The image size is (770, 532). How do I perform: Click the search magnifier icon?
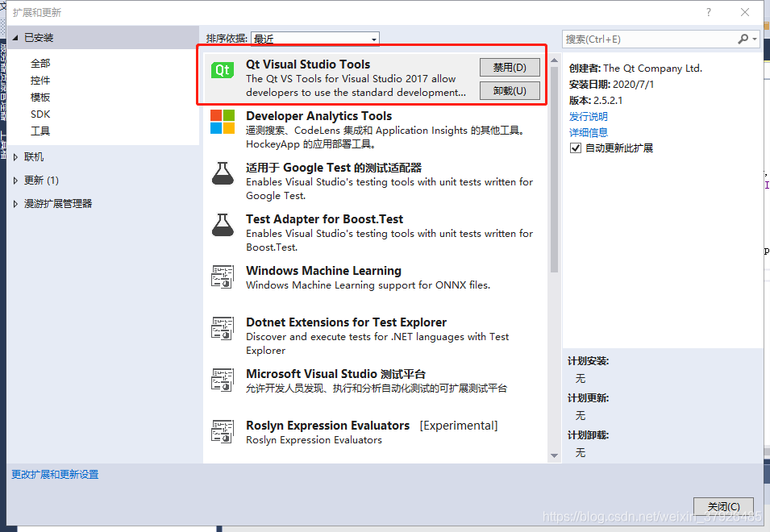point(743,39)
